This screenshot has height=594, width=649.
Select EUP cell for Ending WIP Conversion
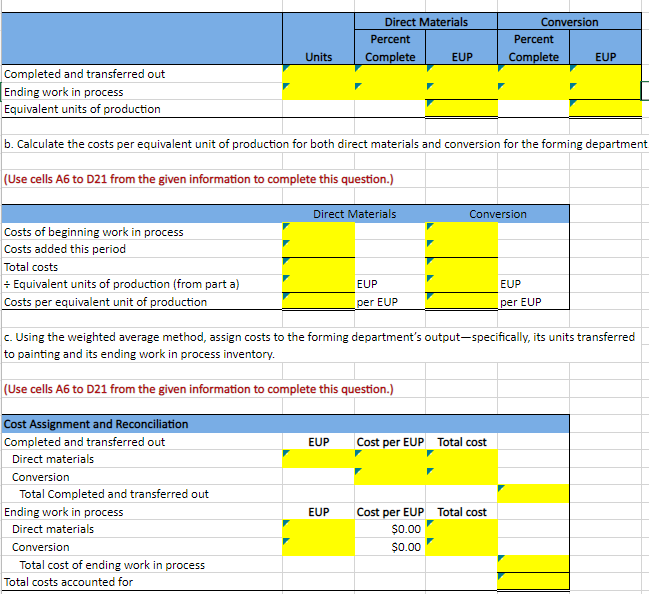coord(318,546)
